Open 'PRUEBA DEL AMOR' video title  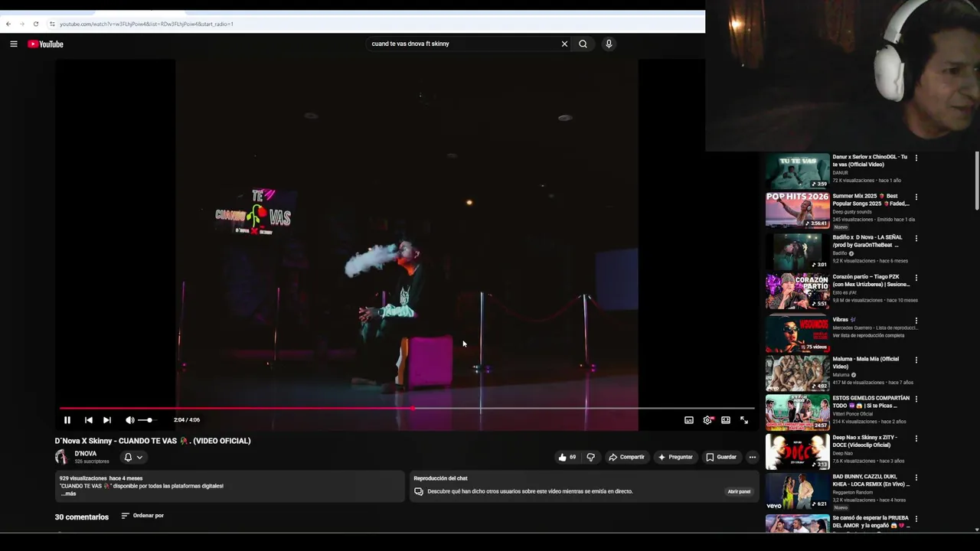871,522
